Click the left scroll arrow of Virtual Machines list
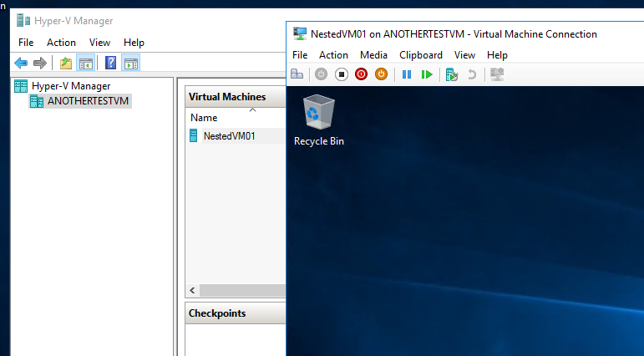Image resolution: width=644 pixels, height=356 pixels. pos(192,290)
